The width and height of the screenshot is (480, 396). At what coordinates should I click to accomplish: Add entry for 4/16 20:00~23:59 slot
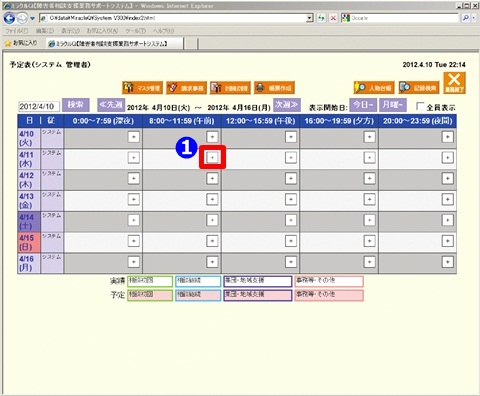tap(448, 262)
